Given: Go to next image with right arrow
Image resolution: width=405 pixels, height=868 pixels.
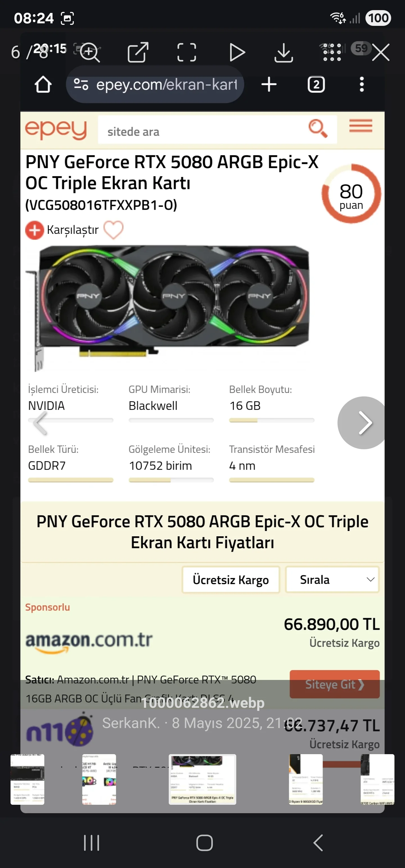Looking at the screenshot, I should 364,422.
